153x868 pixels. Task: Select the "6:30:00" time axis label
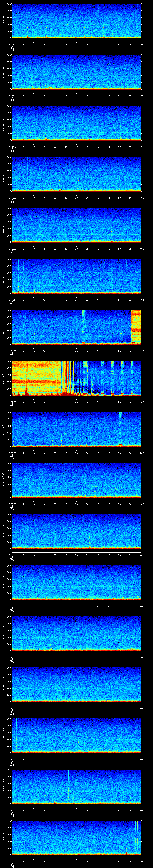[x=12, y=862]
